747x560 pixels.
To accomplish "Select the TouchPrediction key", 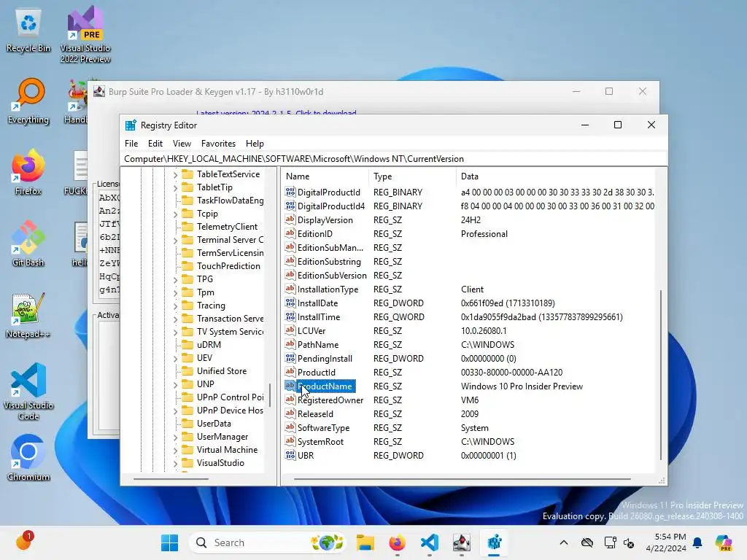I will tap(228, 266).
